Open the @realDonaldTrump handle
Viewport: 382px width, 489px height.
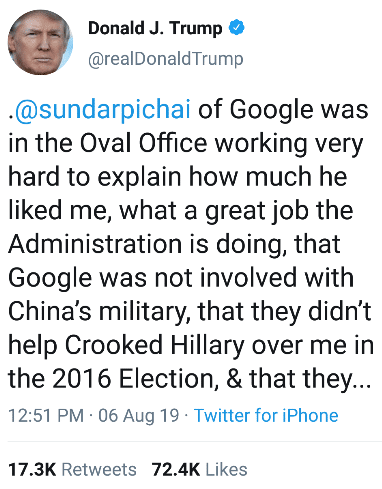click(x=166, y=59)
